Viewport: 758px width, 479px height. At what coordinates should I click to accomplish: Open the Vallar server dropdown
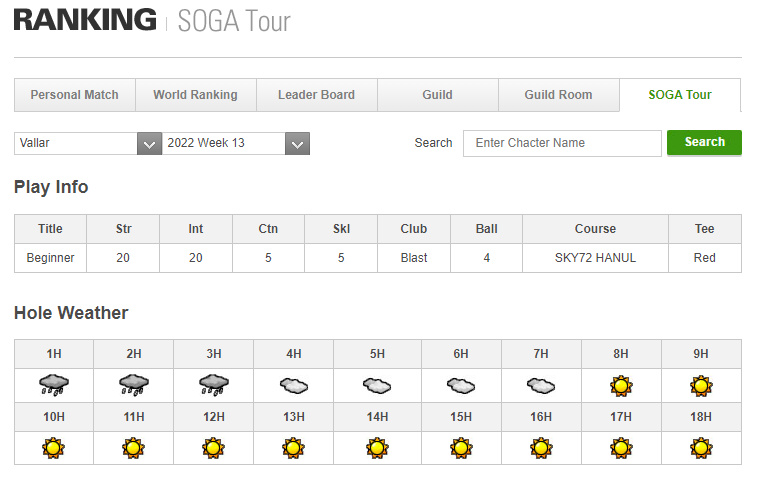(x=88, y=143)
